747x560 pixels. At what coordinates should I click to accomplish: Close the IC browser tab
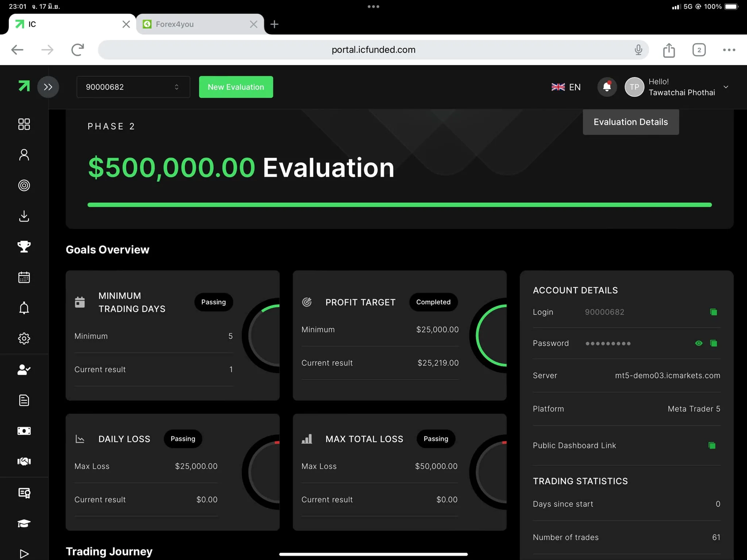click(126, 24)
